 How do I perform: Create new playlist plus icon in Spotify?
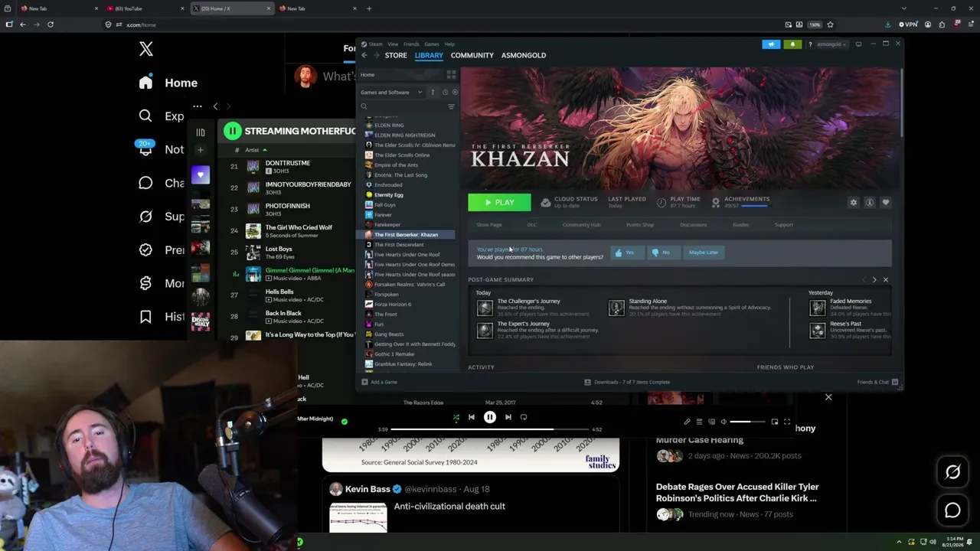(x=201, y=150)
